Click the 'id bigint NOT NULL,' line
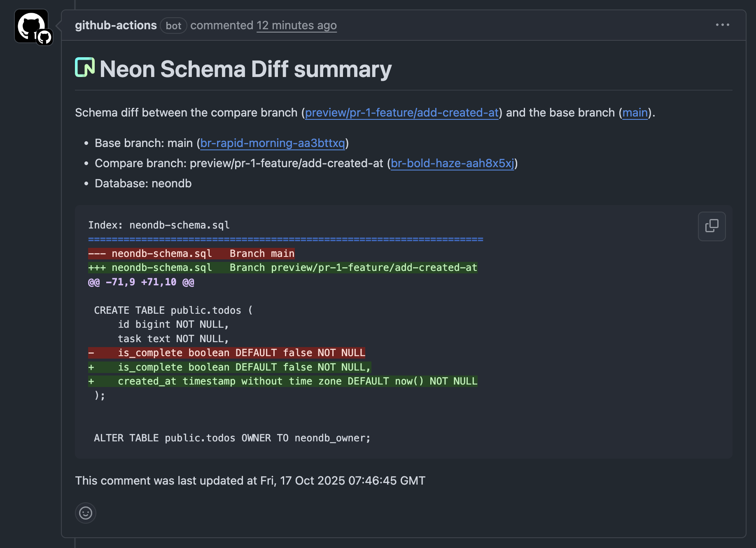The image size is (756, 548). coord(173,324)
